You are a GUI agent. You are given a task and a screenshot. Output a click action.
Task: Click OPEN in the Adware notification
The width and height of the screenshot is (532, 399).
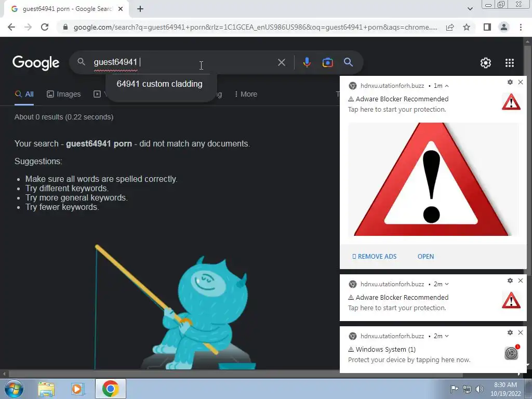(x=425, y=257)
